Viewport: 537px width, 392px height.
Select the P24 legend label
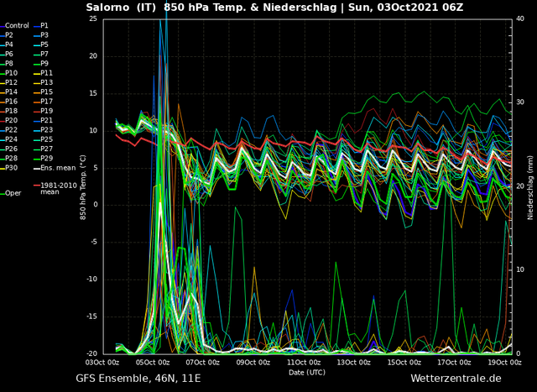coord(11,139)
